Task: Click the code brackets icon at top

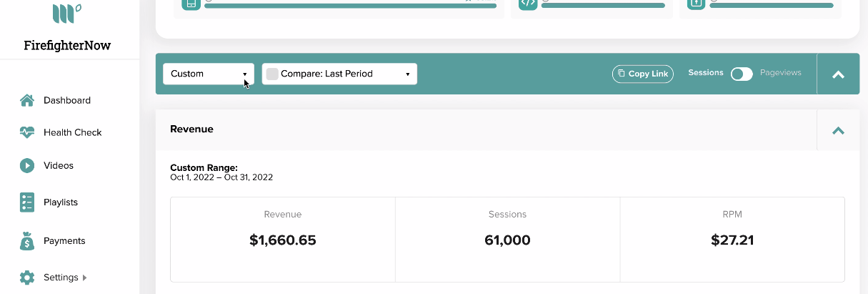Action: pyautogui.click(x=528, y=4)
